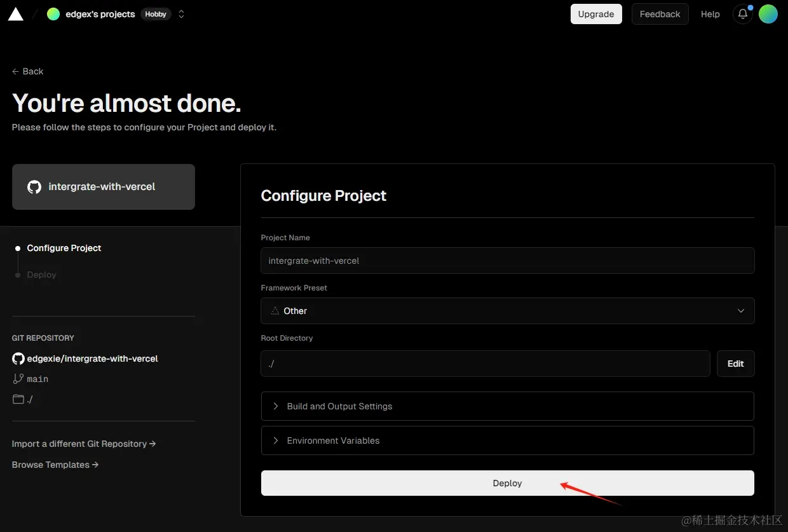Click Import a different Git Repository
The image size is (788, 532).
[84, 444]
